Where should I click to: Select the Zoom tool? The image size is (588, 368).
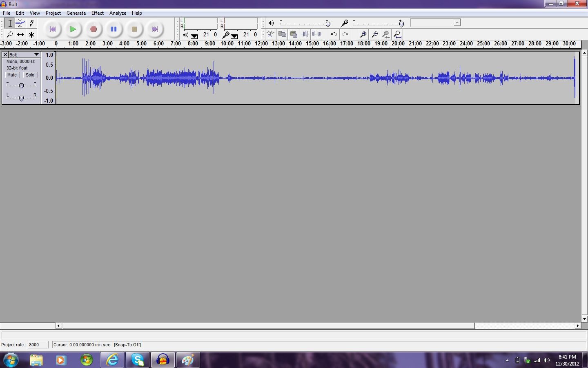[x=9, y=34]
